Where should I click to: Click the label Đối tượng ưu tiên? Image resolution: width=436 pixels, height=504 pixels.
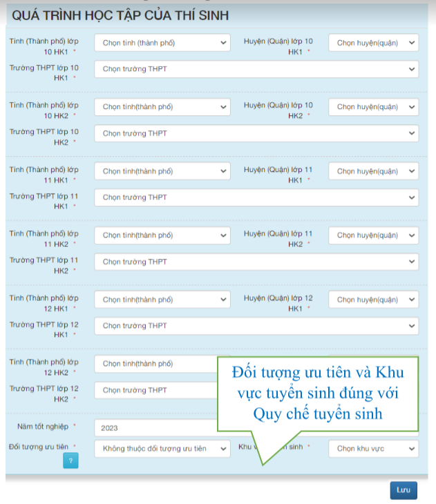point(39,447)
